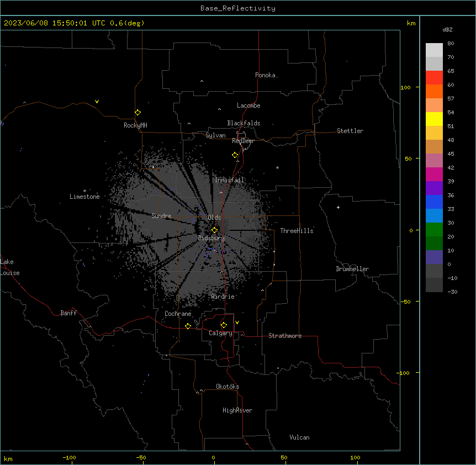Click the Sylvan town label
This screenshot has width=476, height=465.
click(x=215, y=135)
